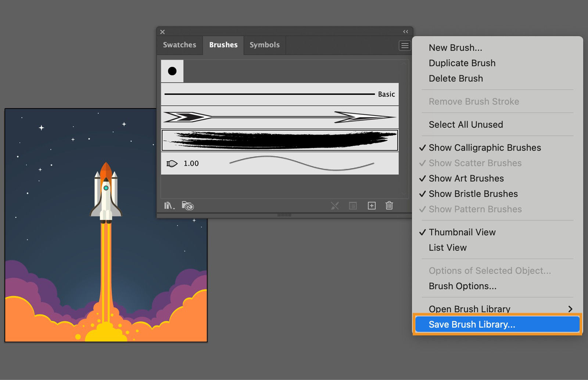Click the Delete Brush trash icon
Viewport: 588px width, 380px height.
tap(389, 206)
